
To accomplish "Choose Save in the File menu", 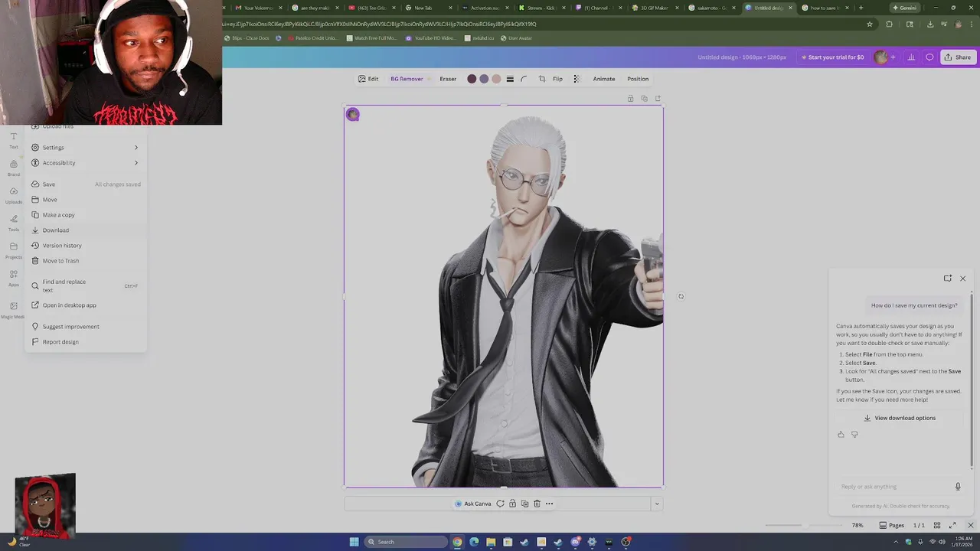I will coord(85,184).
